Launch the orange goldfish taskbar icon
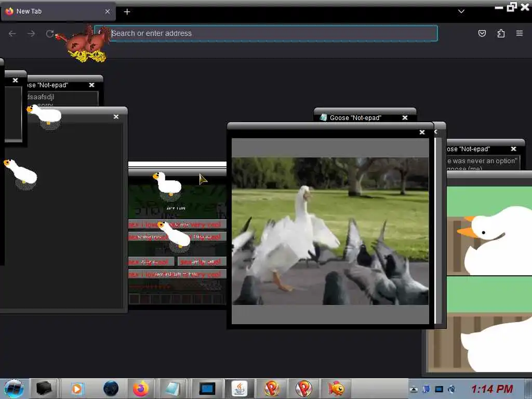Image resolution: width=532 pixels, height=399 pixels. point(336,389)
